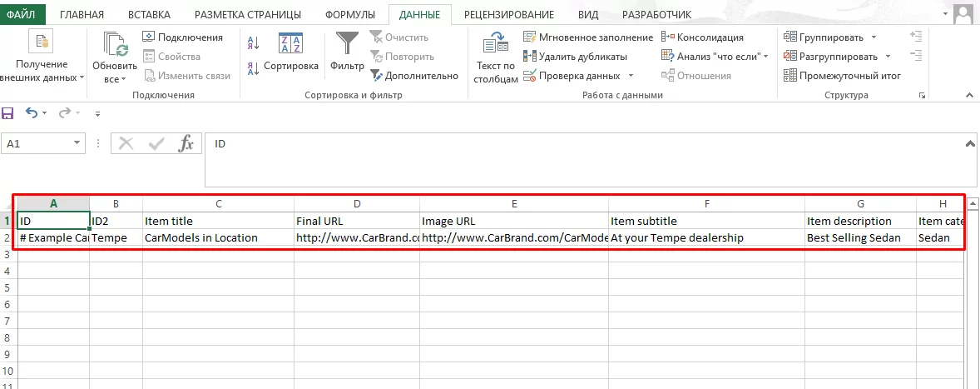Open the Консолидация tool
The width and height of the screenshot is (980, 389).
702,37
